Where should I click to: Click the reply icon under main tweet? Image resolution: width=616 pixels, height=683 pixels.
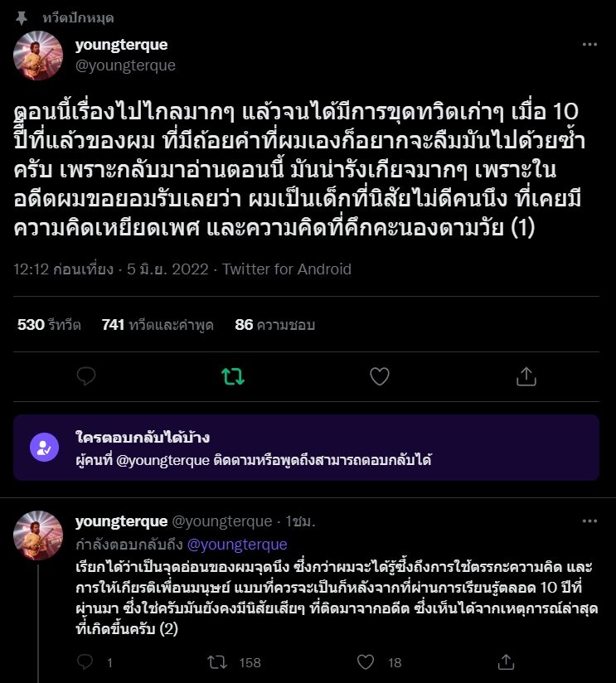86,376
